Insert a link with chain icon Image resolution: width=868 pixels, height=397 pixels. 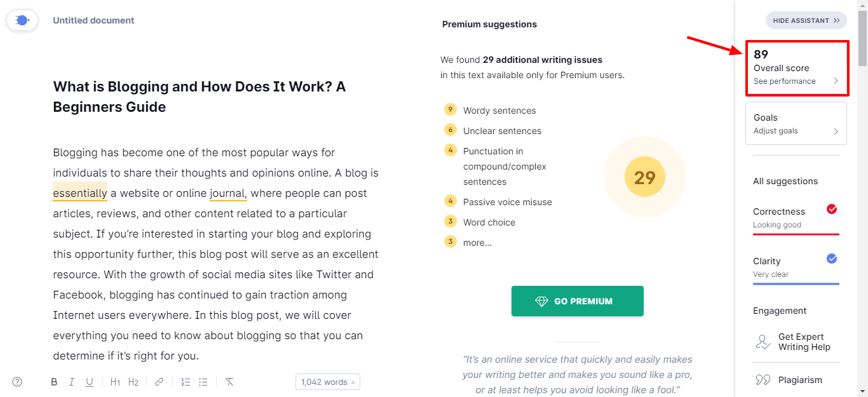[x=159, y=382]
